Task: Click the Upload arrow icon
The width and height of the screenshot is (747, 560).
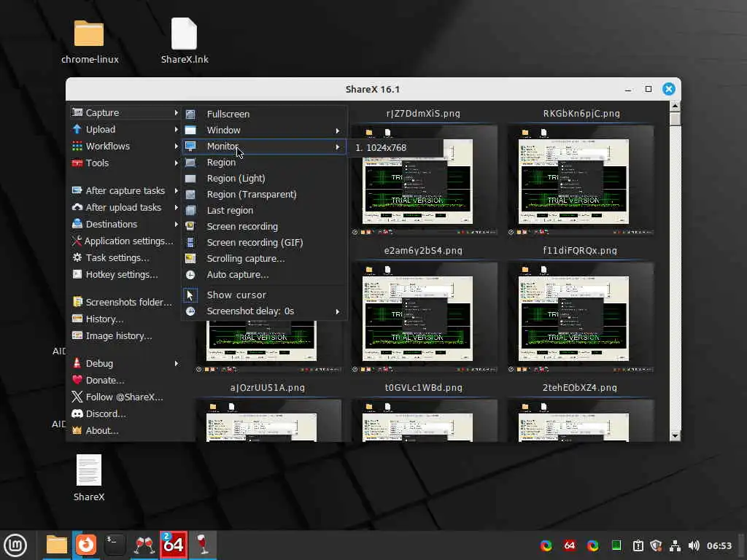Action: tap(77, 129)
